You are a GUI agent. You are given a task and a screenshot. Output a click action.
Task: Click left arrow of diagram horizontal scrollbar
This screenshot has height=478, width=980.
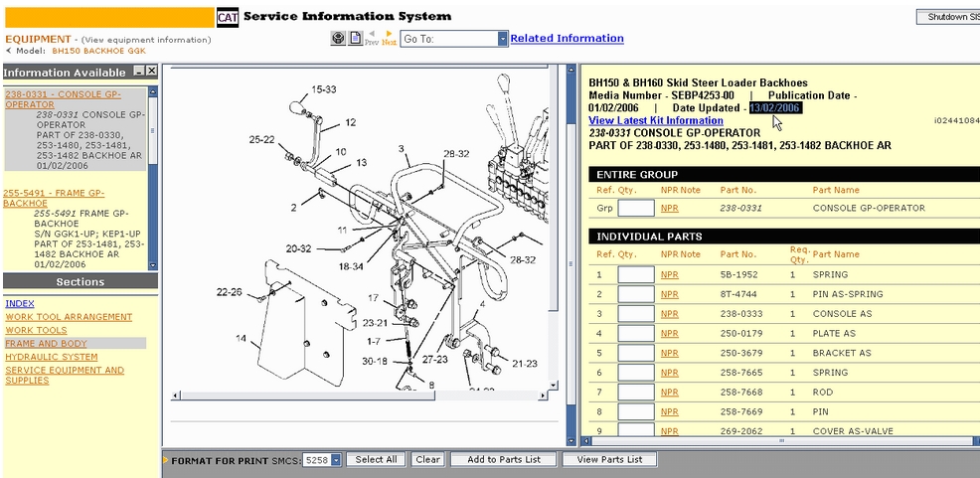pos(176,396)
